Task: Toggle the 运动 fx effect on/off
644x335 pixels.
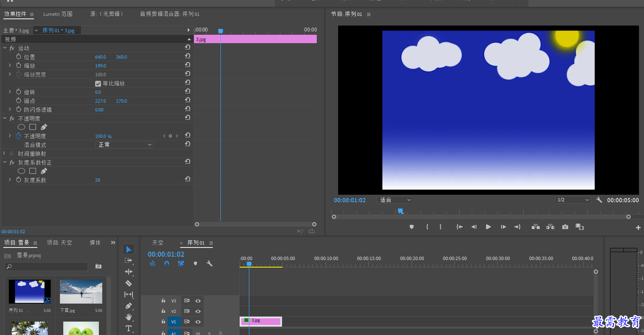Action: pyautogui.click(x=12, y=48)
